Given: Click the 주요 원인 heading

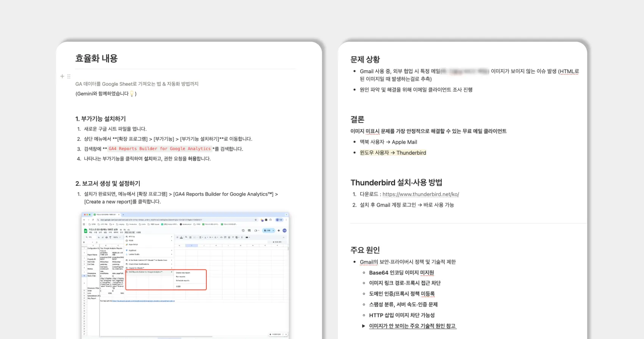Looking at the screenshot, I should click(x=365, y=250).
